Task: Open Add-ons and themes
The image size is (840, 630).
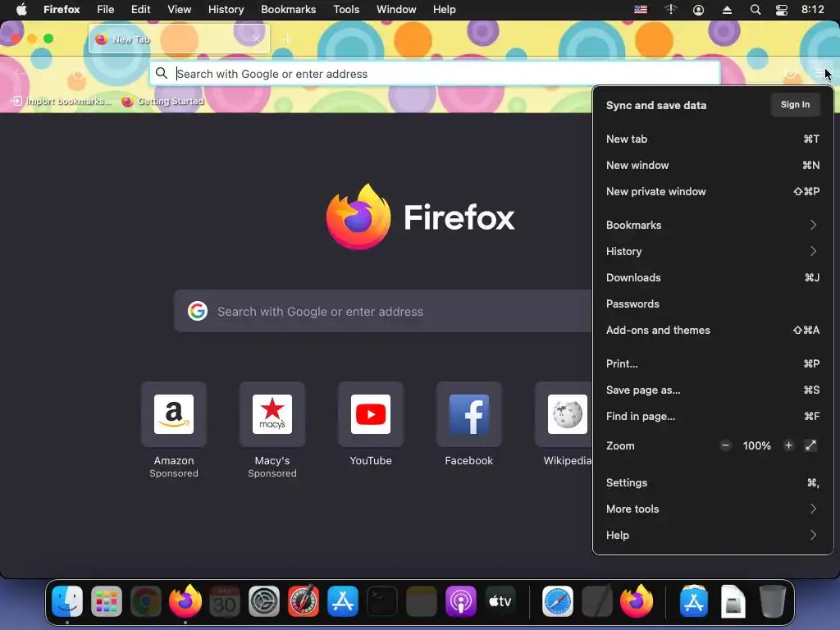Action: pyautogui.click(x=713, y=330)
